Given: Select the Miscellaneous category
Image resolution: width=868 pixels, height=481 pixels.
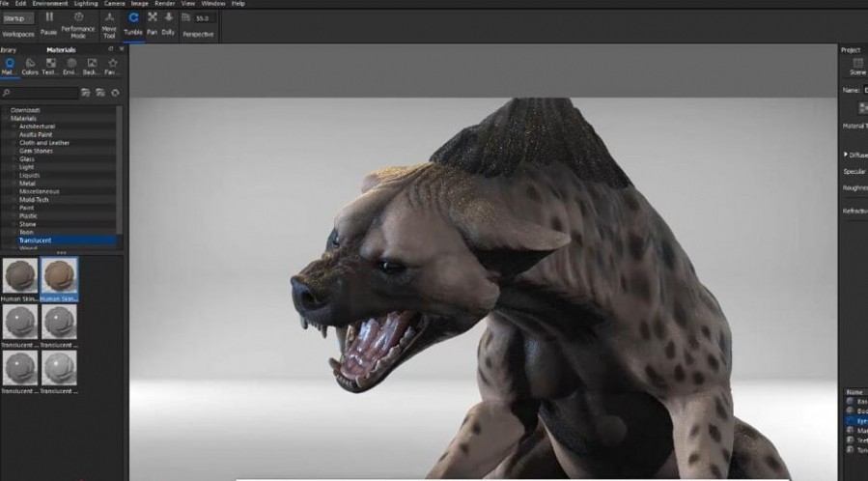Looking at the screenshot, I should 40,191.
